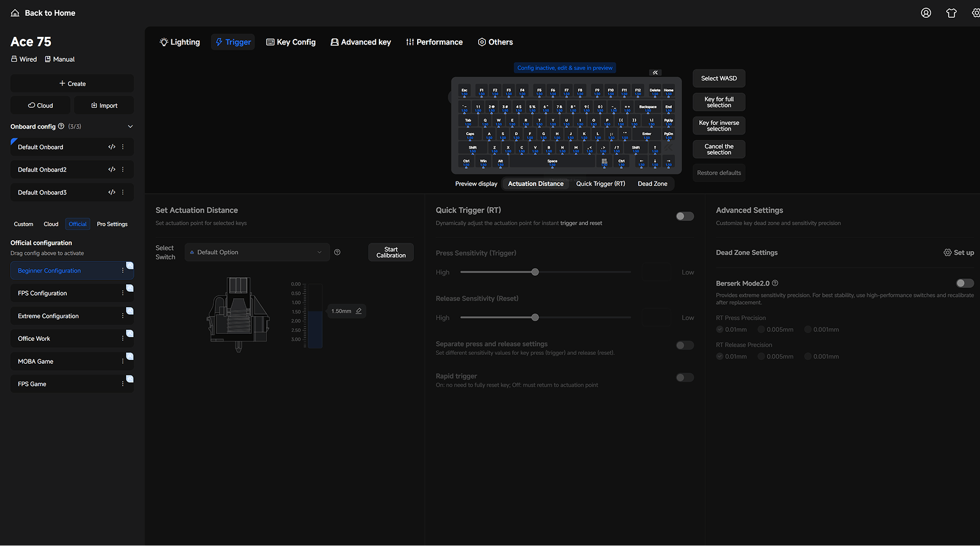Viewport: 980px width, 546px height.
Task: Click the Press Sensitivity slider handle
Action: coord(535,272)
